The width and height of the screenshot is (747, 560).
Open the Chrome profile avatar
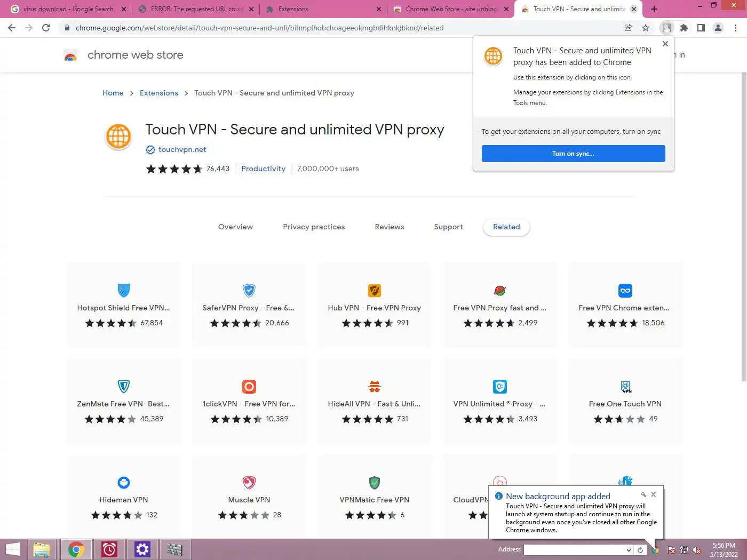(x=718, y=28)
